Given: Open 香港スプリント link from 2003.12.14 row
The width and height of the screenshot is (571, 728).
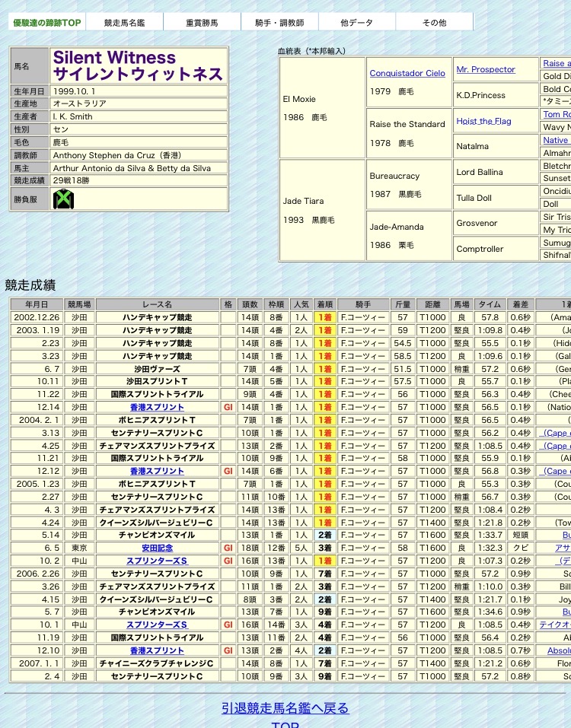Looking at the screenshot, I should point(157,407).
